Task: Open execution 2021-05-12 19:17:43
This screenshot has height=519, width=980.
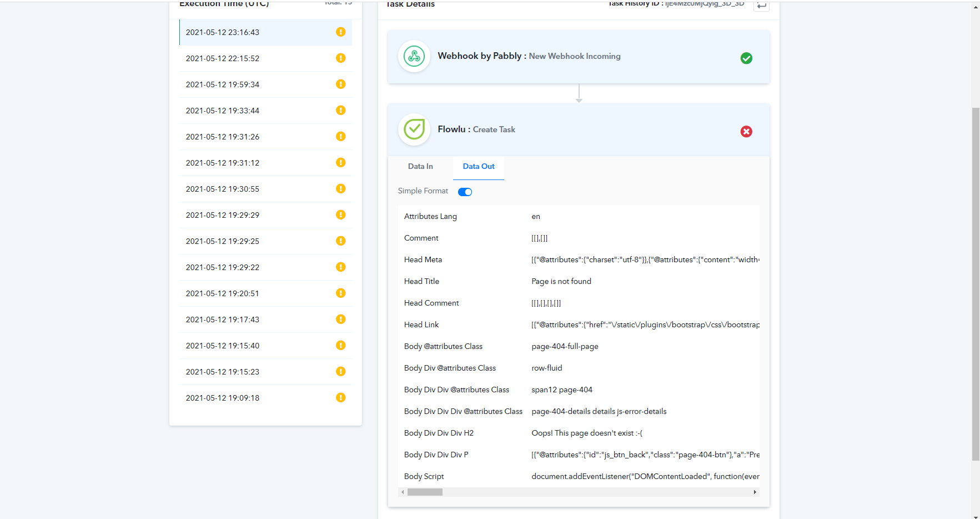Action: pyautogui.click(x=265, y=320)
